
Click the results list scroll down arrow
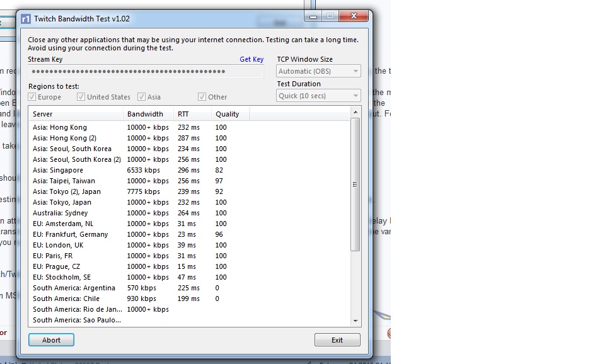(355, 321)
